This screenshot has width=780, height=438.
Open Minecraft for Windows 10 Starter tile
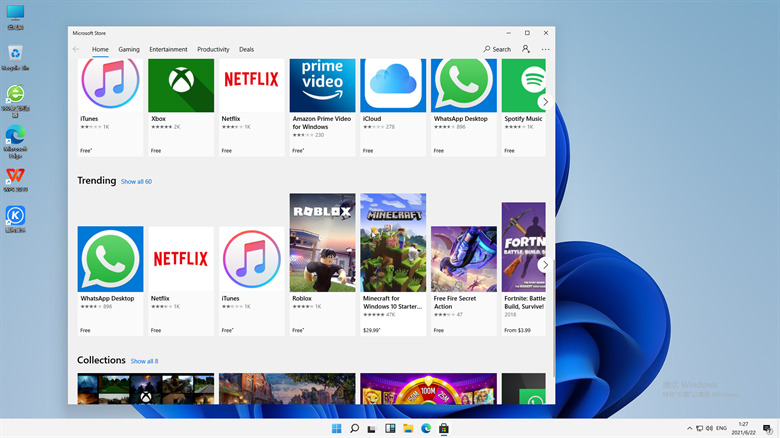393,265
